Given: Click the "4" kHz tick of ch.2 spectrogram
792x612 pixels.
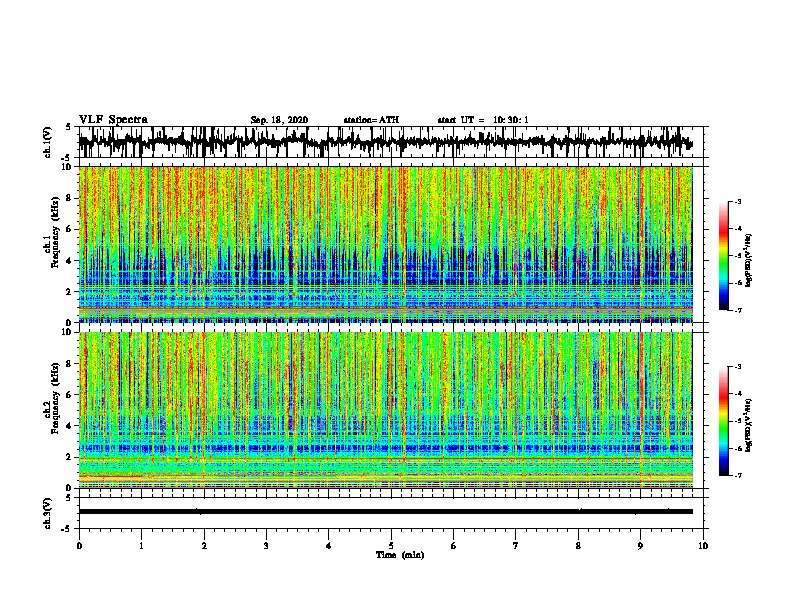Looking at the screenshot, I should coord(70,426).
